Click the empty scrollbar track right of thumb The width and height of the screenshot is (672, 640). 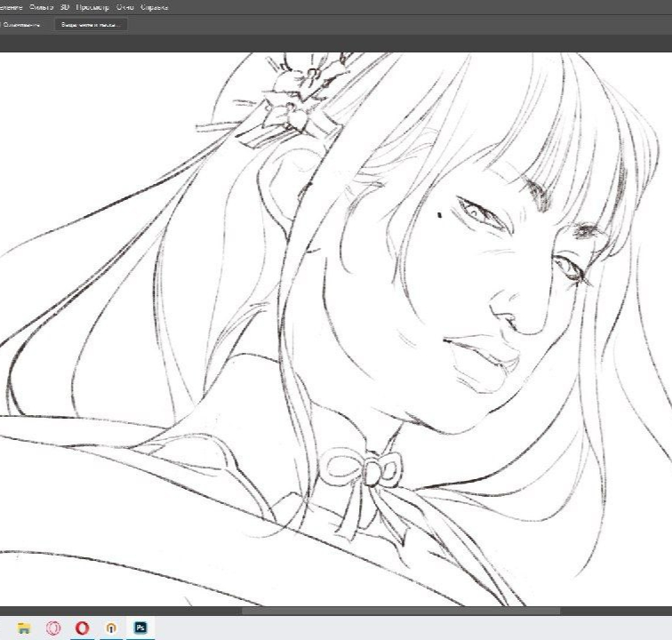(613, 611)
